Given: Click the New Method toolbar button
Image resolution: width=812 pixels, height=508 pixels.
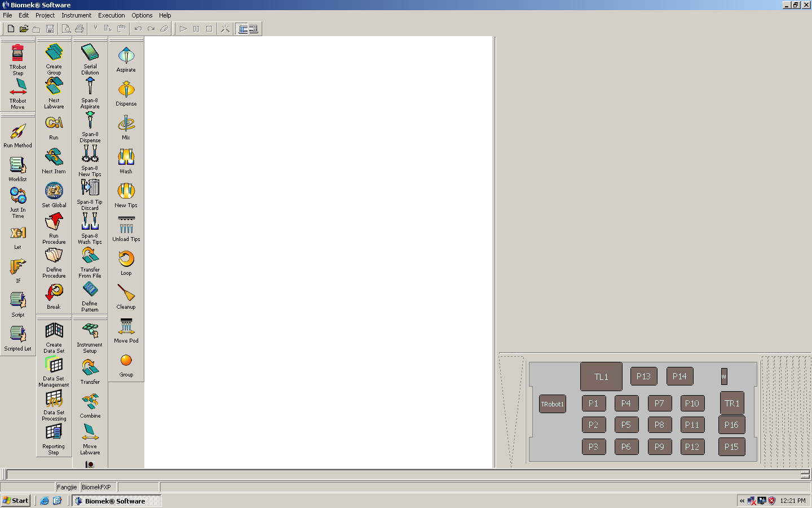Looking at the screenshot, I should (11, 29).
